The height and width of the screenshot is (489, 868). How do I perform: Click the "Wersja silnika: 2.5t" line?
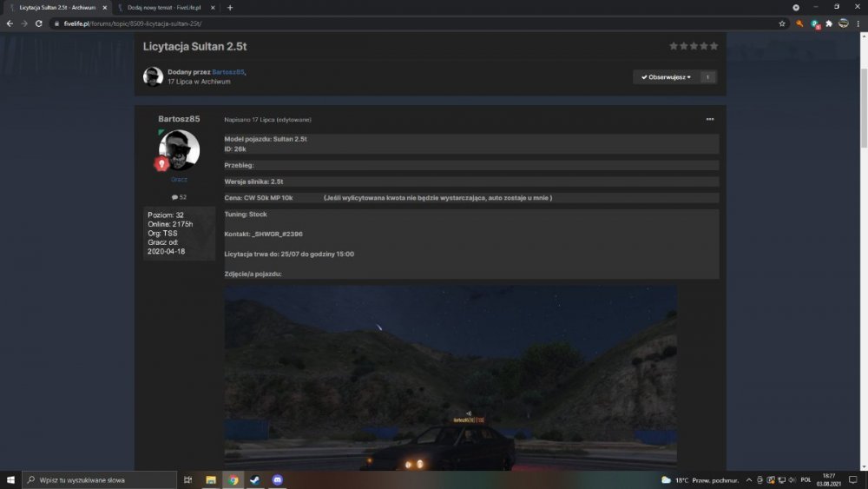coord(253,182)
